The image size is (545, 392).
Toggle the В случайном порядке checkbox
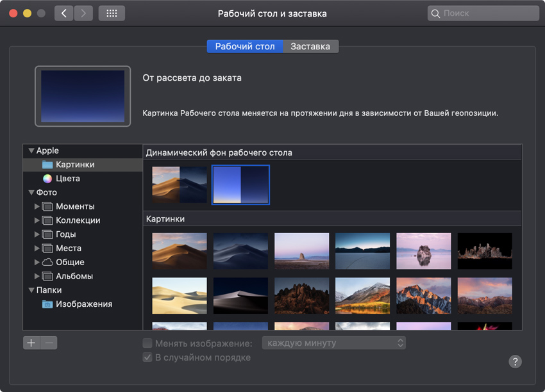click(147, 357)
